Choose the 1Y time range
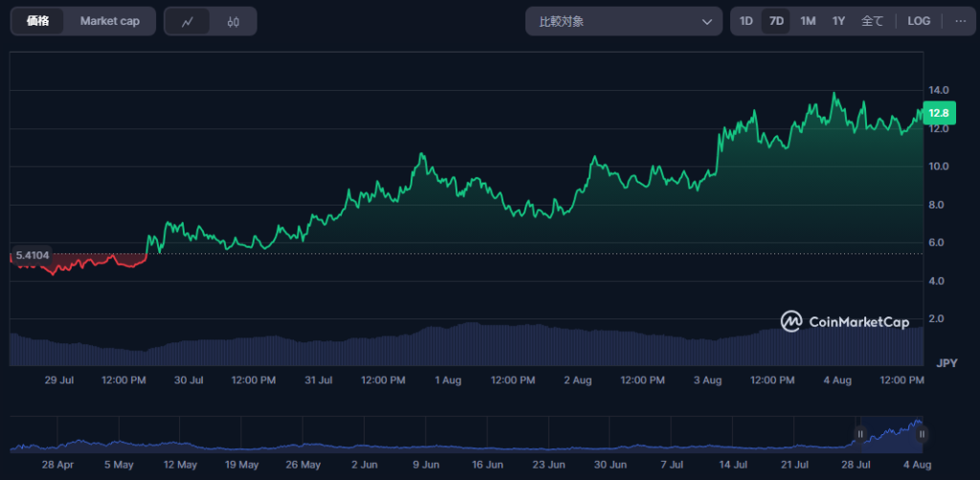 coord(838,21)
